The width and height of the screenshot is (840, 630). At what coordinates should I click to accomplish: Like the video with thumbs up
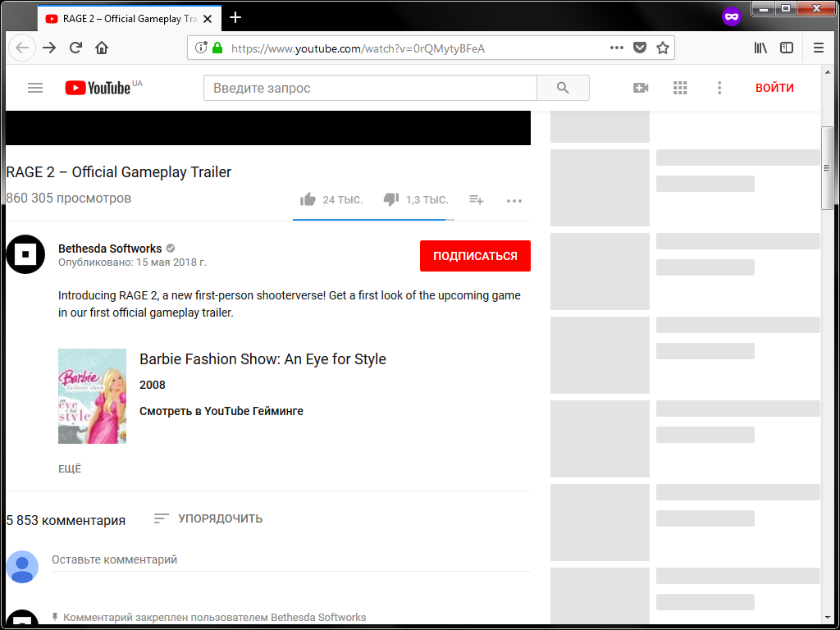tap(308, 200)
